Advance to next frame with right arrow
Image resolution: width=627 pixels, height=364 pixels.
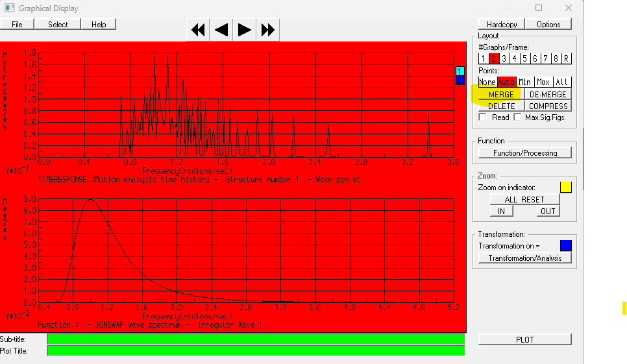[x=244, y=30]
